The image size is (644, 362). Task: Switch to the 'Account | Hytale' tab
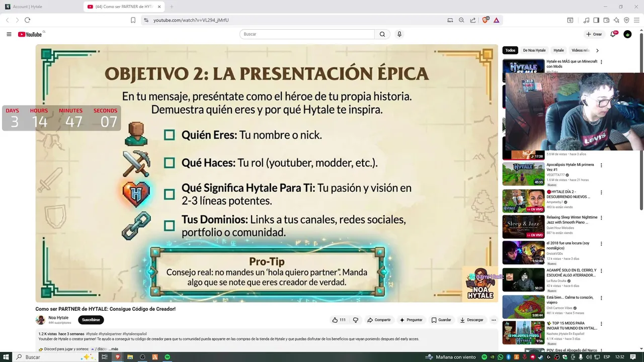click(x=42, y=7)
